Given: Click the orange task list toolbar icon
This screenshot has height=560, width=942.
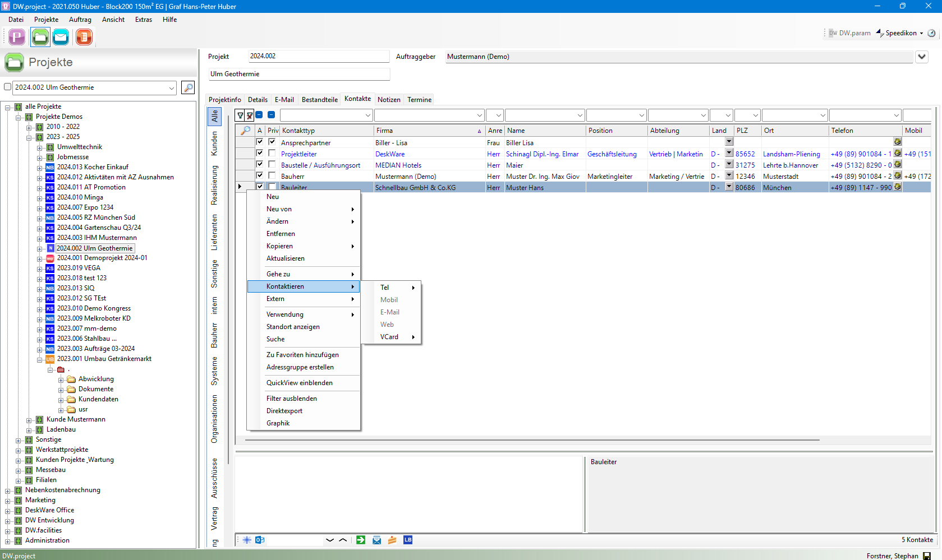Looking at the screenshot, I should (84, 38).
